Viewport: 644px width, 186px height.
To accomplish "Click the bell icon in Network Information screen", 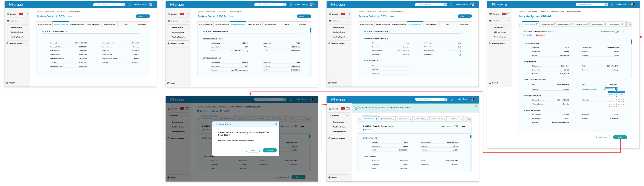I will tap(291, 5).
